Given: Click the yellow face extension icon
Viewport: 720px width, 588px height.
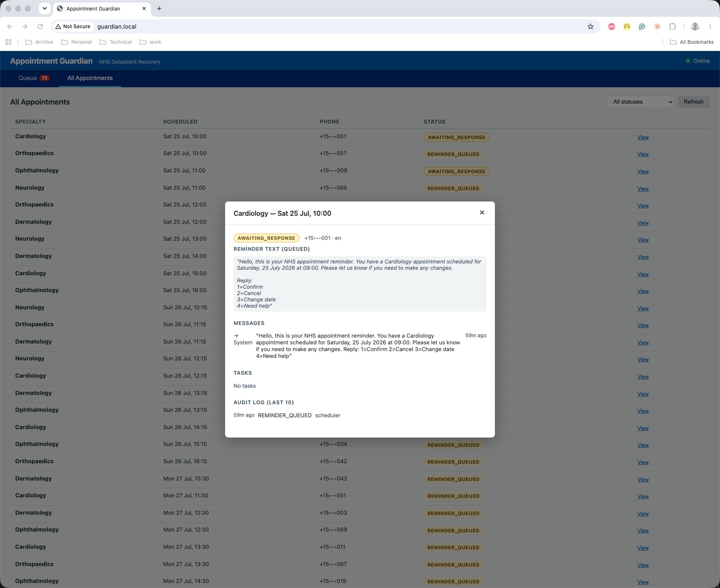Looking at the screenshot, I should coord(627,27).
